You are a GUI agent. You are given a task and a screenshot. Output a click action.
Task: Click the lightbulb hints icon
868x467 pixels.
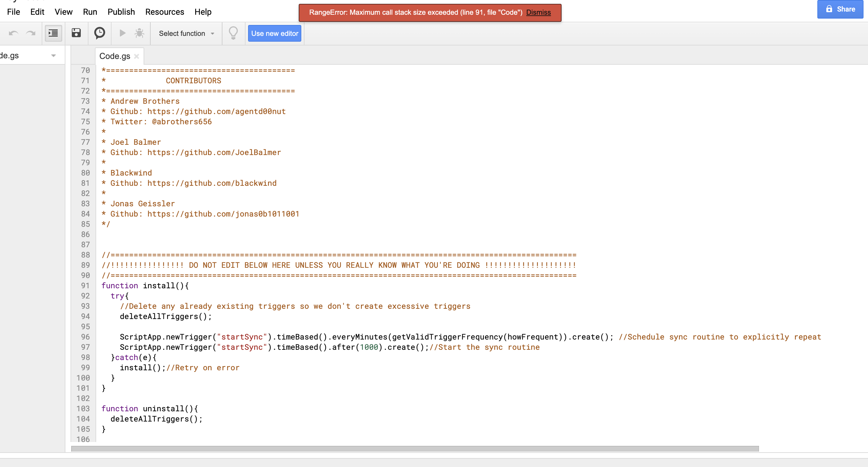233,33
